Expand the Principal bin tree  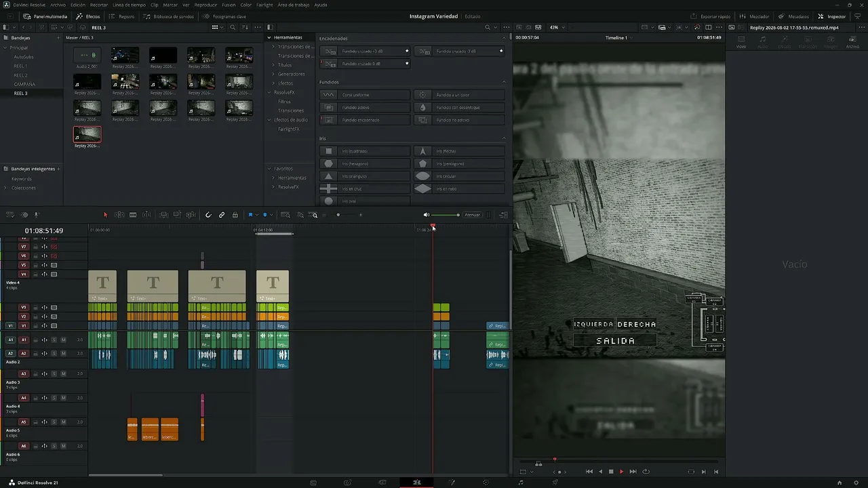[x=5, y=47]
